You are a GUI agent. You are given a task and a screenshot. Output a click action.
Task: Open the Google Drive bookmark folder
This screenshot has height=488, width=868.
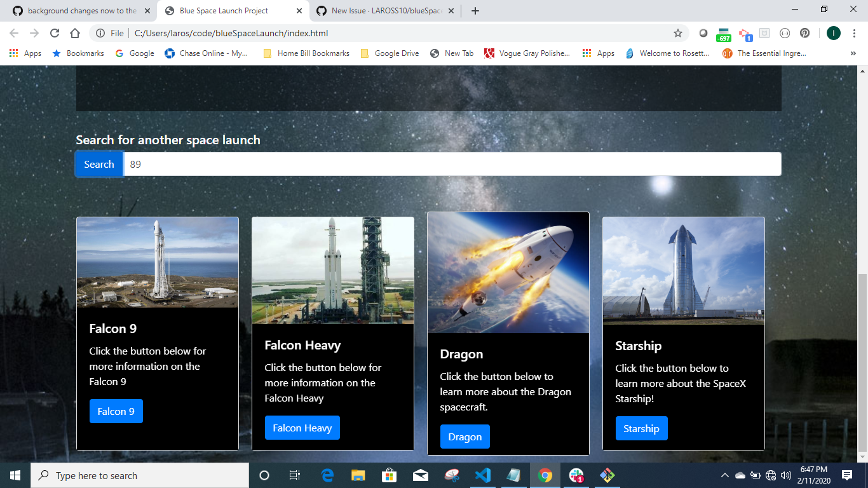point(390,53)
